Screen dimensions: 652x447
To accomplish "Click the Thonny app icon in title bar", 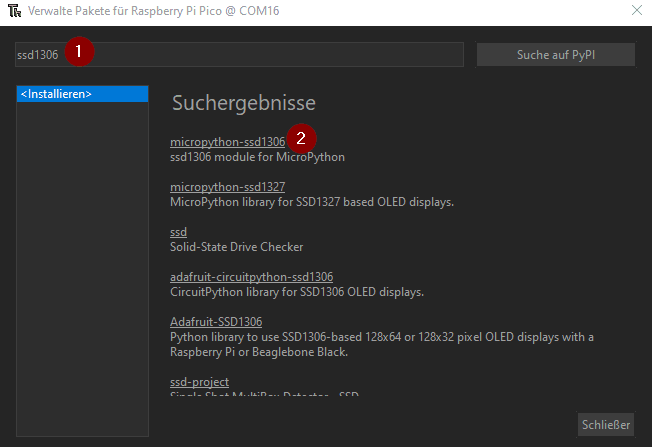I will click(14, 11).
